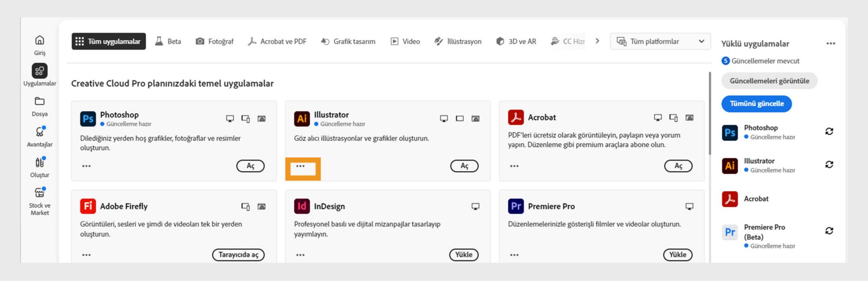Update Premiere Pro (Beta) via refresh icon

pos(829,231)
